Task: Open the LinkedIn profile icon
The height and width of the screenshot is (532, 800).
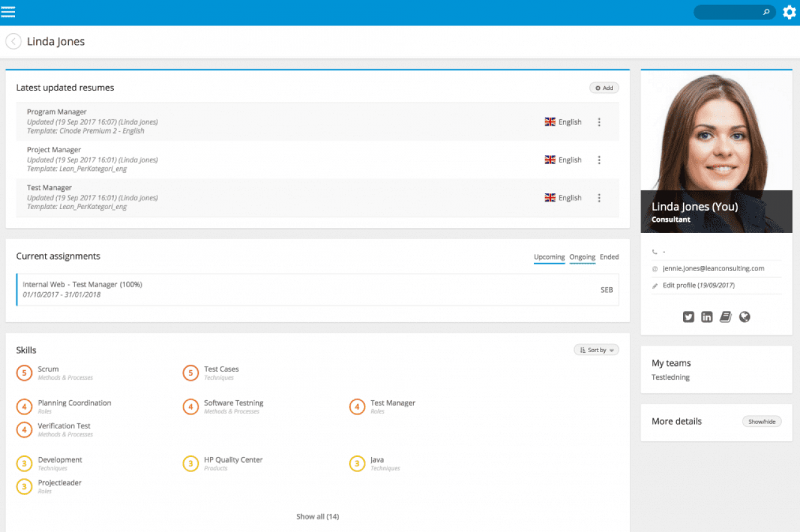Action: tap(707, 317)
